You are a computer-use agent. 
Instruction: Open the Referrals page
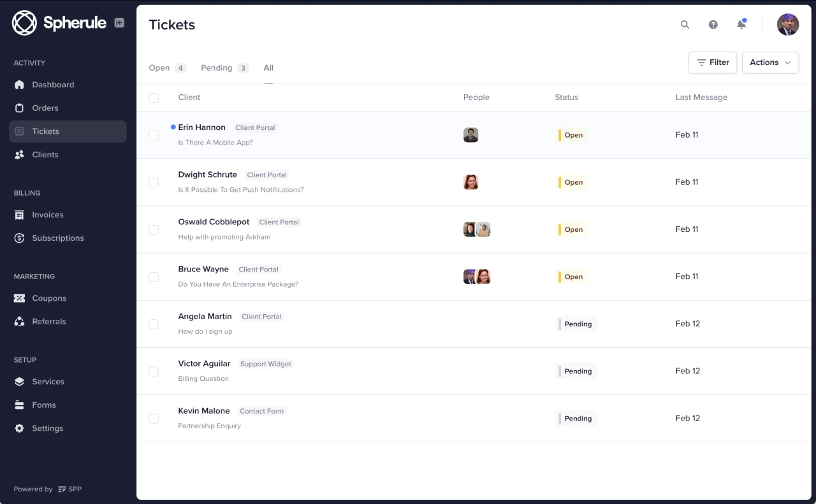pos(50,321)
